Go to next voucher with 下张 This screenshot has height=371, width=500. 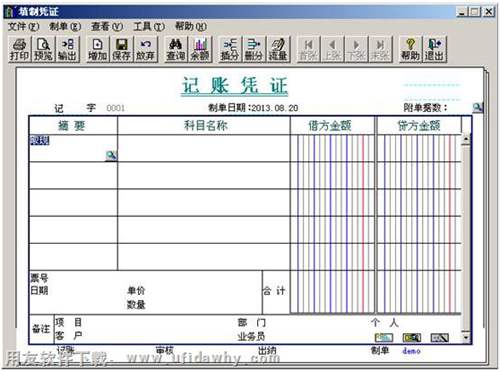point(356,49)
